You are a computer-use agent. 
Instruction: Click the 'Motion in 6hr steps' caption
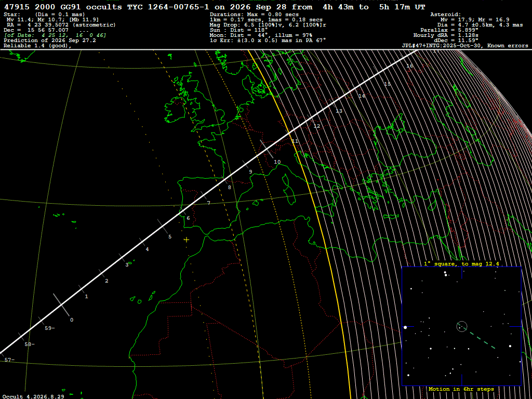[461, 389]
